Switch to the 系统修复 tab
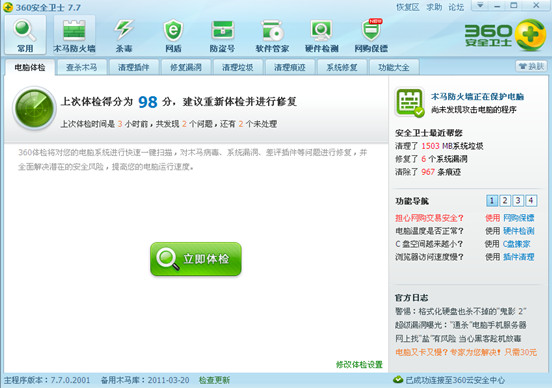Screen dimensions: 552x388 pos(342,67)
